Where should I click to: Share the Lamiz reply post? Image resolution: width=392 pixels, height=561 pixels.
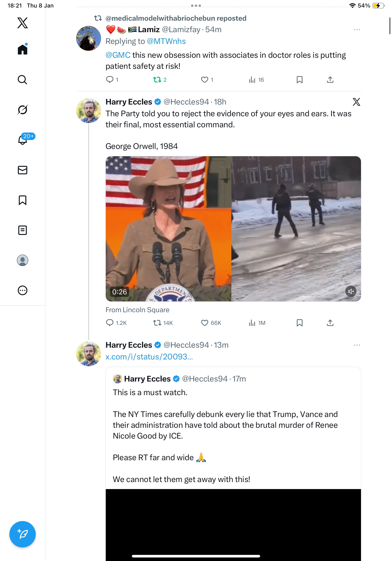(330, 80)
